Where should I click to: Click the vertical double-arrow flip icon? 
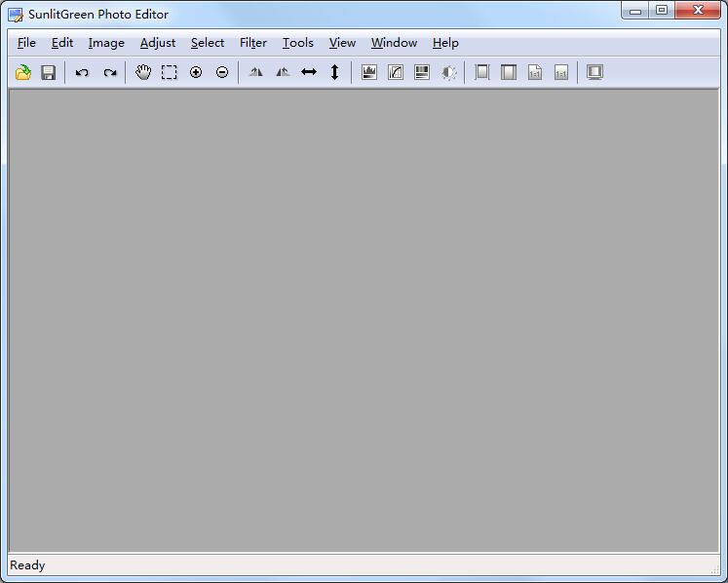click(335, 72)
